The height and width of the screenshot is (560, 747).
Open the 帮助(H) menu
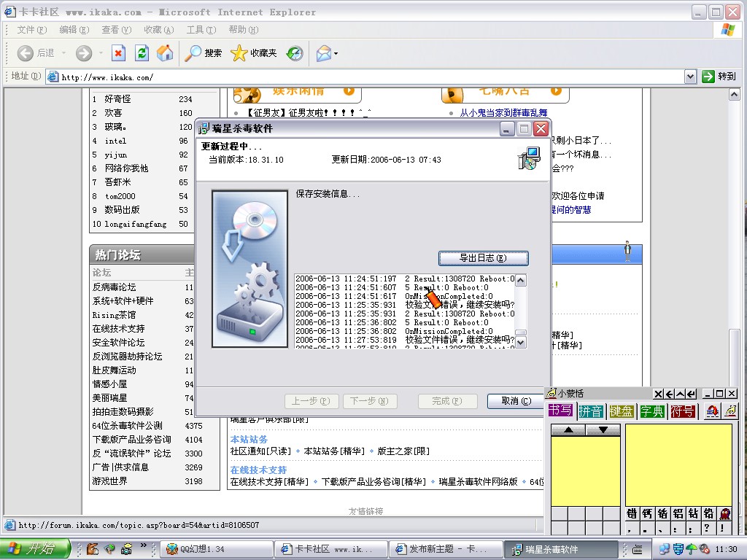point(244,29)
